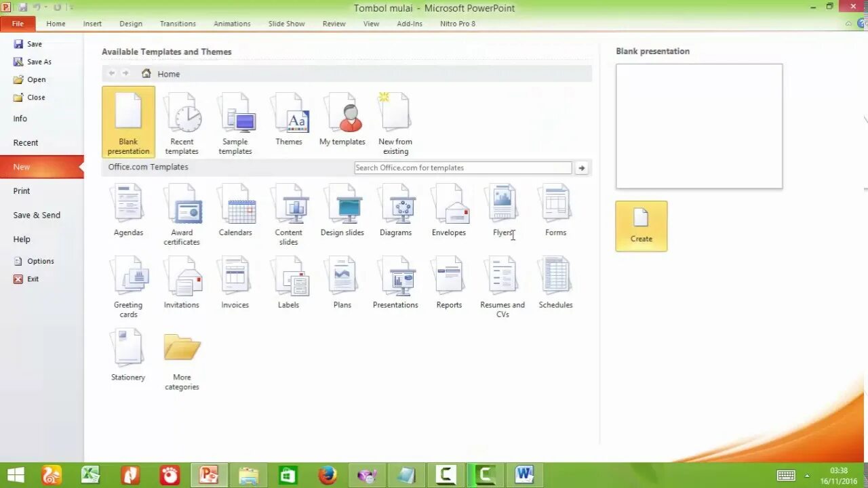Viewport: 868px width, 488px height.
Task: Open the Diagrams template category
Action: point(395,210)
